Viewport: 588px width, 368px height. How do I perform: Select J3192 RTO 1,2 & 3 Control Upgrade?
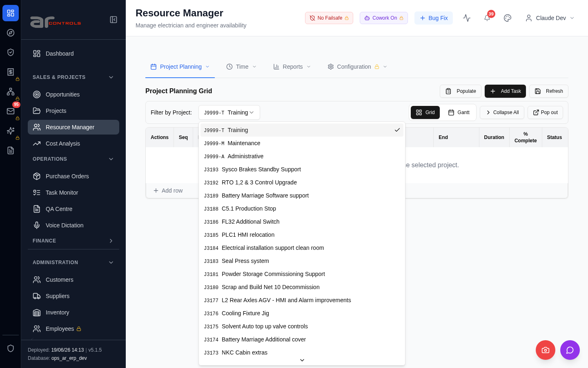coord(302,182)
